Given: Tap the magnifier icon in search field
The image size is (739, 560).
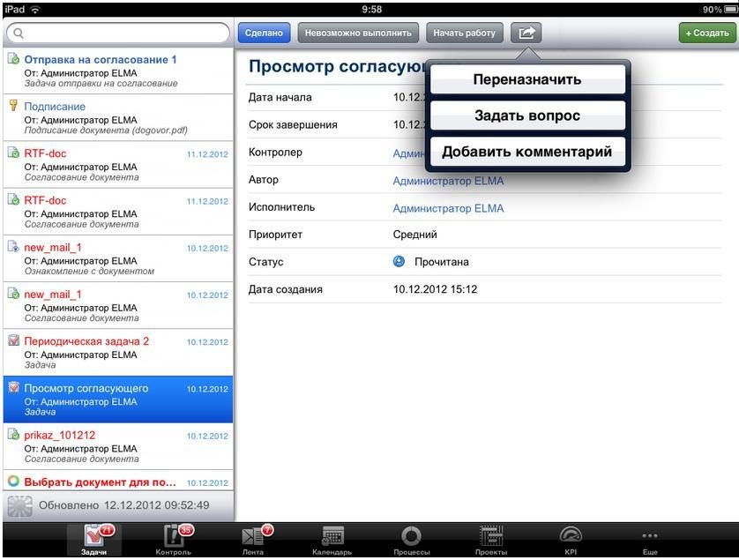Looking at the screenshot, I should point(19,33).
